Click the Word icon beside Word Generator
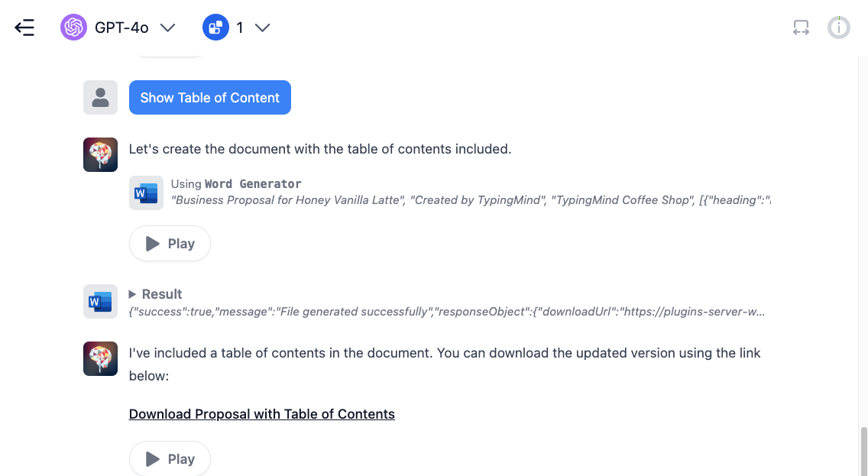The width and height of the screenshot is (868, 476). pos(146,193)
